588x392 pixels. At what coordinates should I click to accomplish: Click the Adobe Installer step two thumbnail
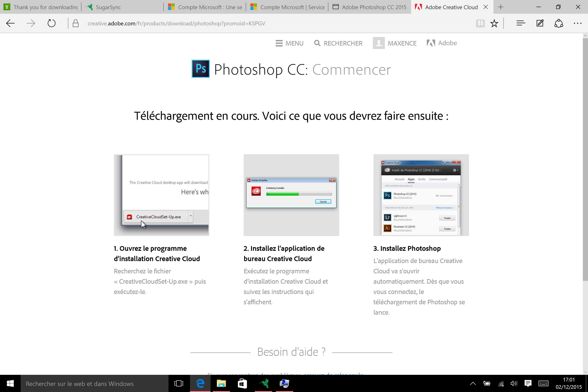(x=291, y=195)
